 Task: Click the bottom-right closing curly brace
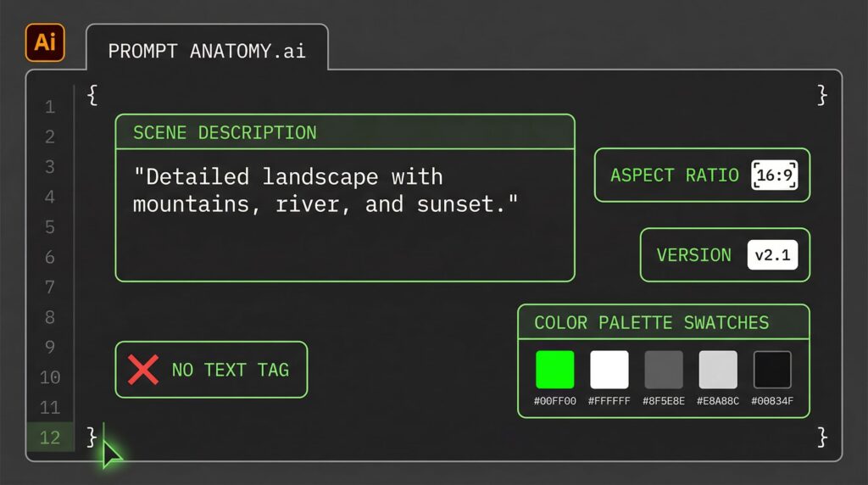point(821,437)
